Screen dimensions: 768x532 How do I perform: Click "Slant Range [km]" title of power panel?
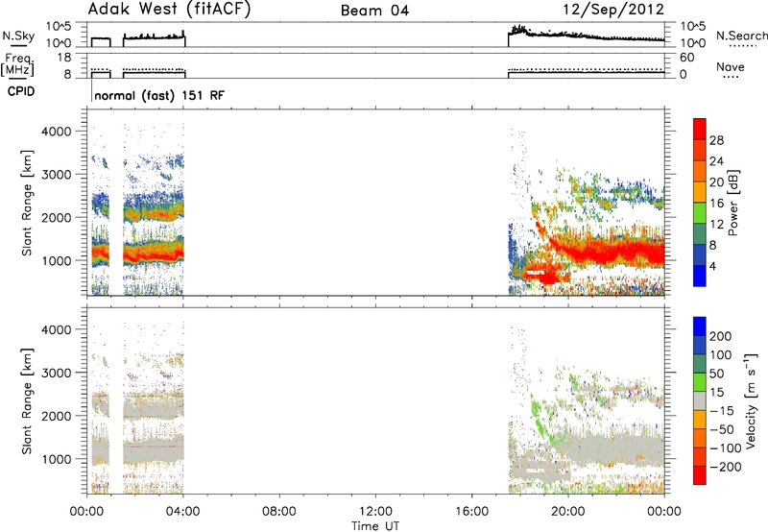27,203
